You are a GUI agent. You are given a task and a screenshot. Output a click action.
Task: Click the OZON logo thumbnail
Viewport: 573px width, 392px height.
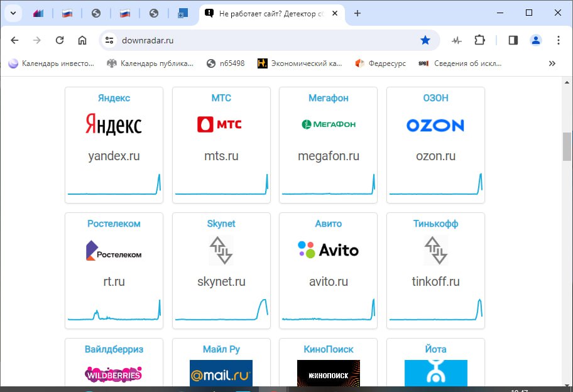coord(435,125)
